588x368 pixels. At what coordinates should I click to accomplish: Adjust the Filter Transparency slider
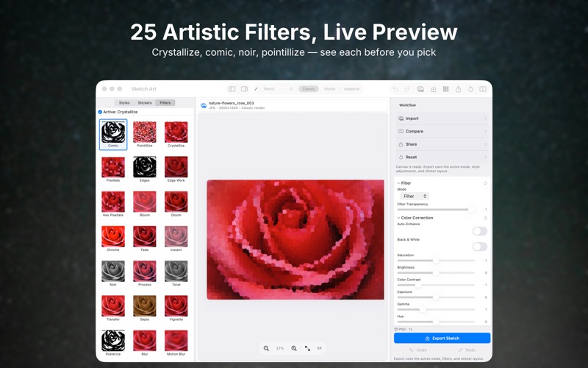point(436,210)
